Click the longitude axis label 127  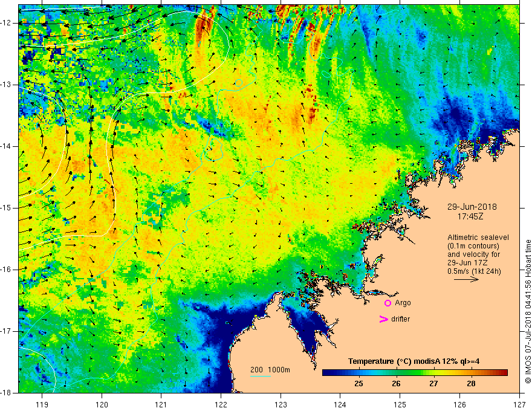pyautogui.click(x=519, y=404)
